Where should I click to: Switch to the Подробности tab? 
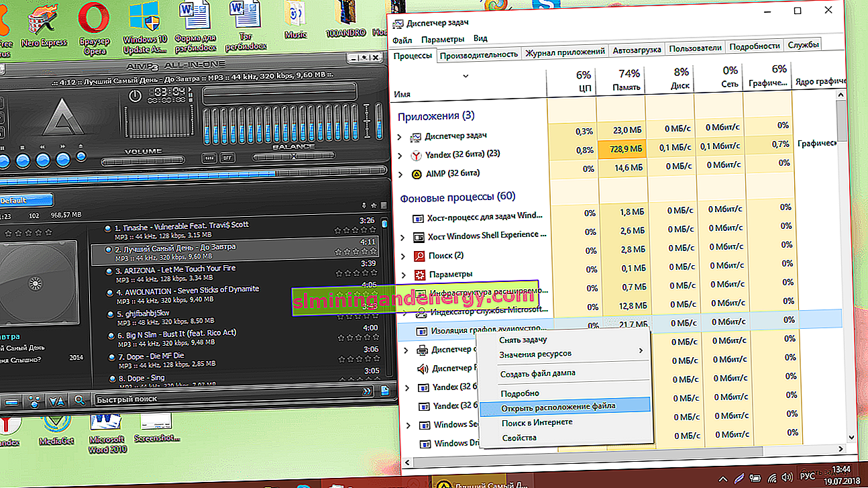pos(755,46)
